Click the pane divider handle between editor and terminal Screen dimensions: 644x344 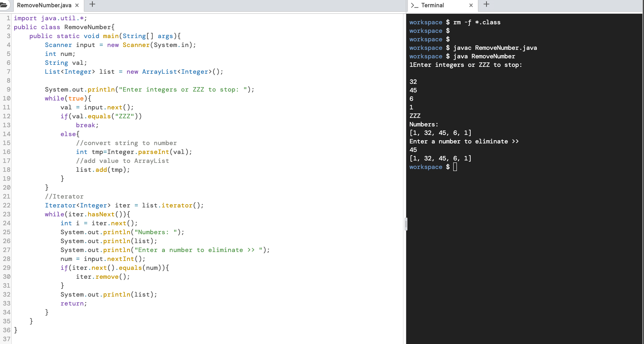(x=406, y=224)
